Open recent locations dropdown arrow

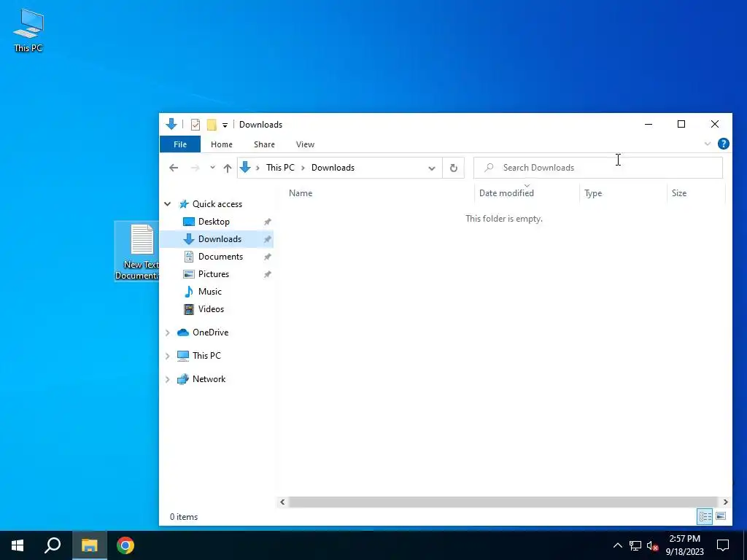(x=212, y=168)
